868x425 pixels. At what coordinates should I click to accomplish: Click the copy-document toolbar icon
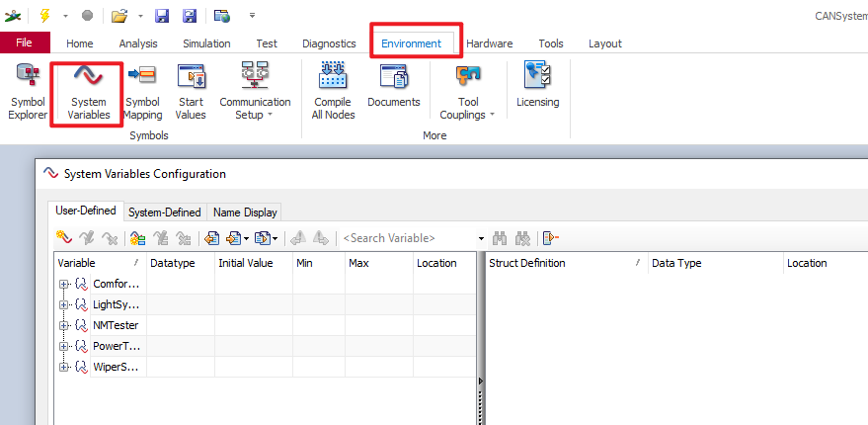tap(262, 238)
